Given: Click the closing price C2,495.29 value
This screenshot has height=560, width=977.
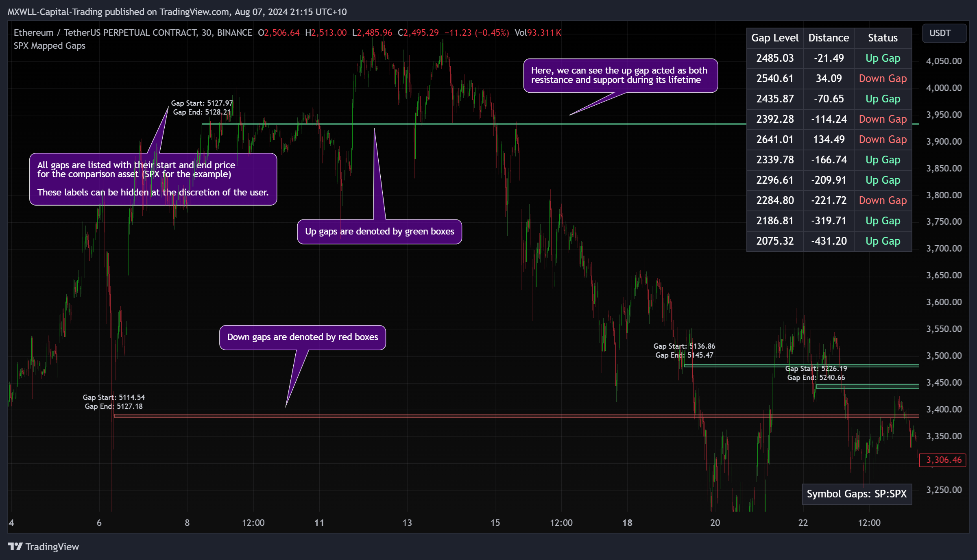Looking at the screenshot, I should coord(418,33).
